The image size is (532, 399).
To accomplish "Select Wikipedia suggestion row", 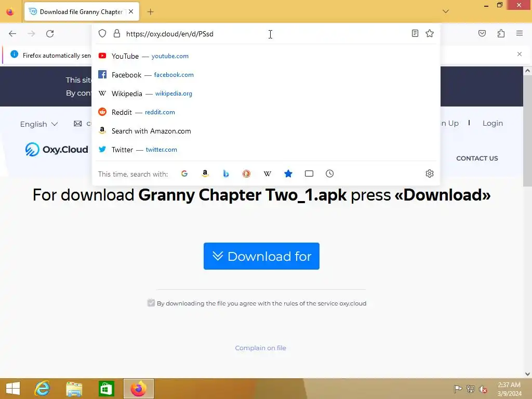I will coord(265,94).
